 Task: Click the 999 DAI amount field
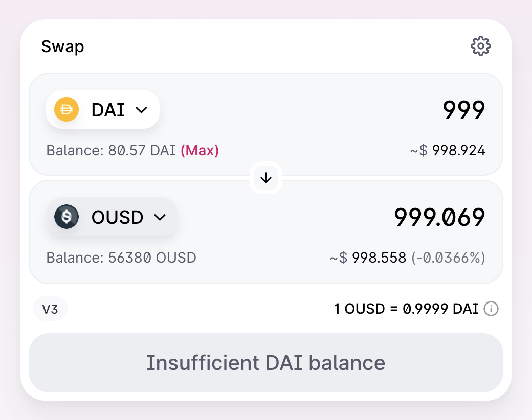point(463,110)
